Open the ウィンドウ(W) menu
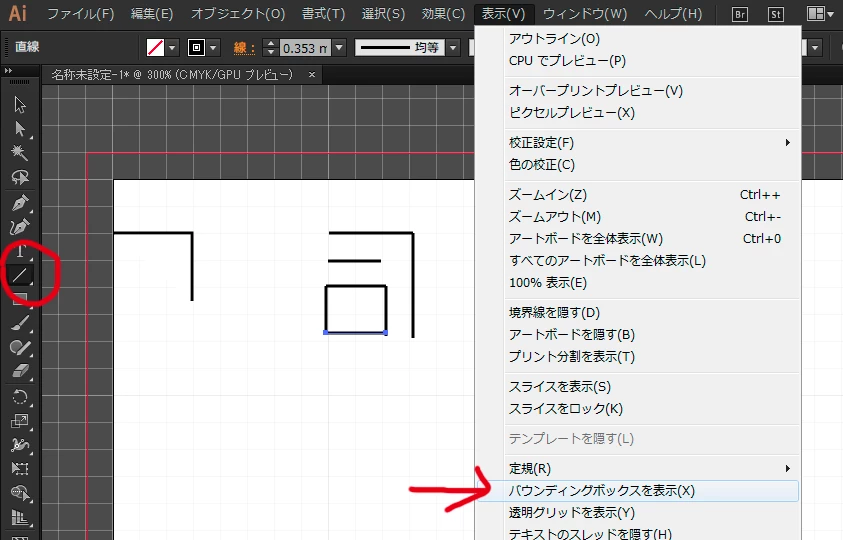Image resolution: width=843 pixels, height=540 pixels. (x=585, y=13)
